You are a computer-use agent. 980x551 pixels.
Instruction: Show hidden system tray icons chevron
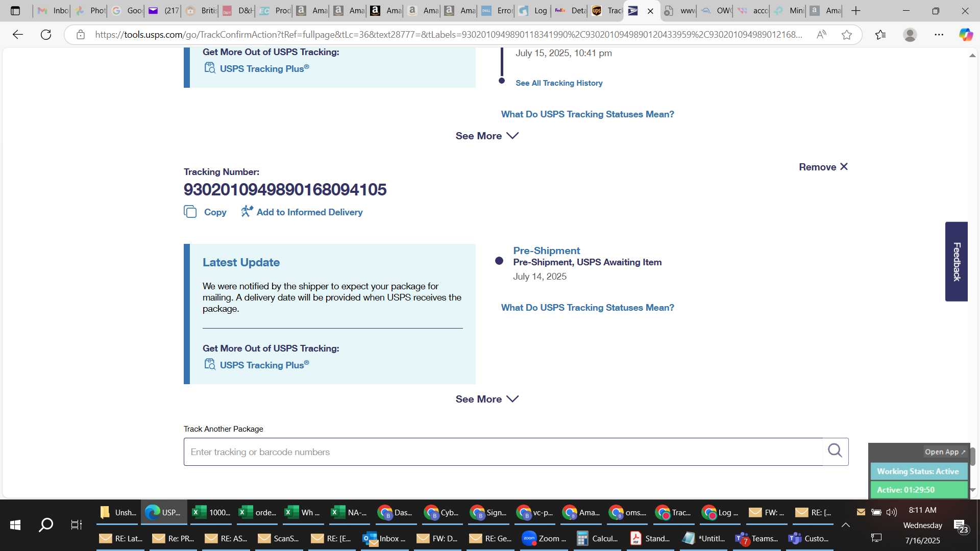[845, 524]
